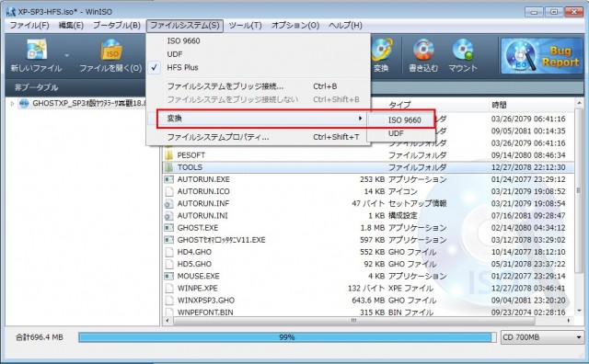This screenshot has height=364, width=589.
Task: Convert to ISO 9660 in submenu
Action: pyautogui.click(x=400, y=120)
